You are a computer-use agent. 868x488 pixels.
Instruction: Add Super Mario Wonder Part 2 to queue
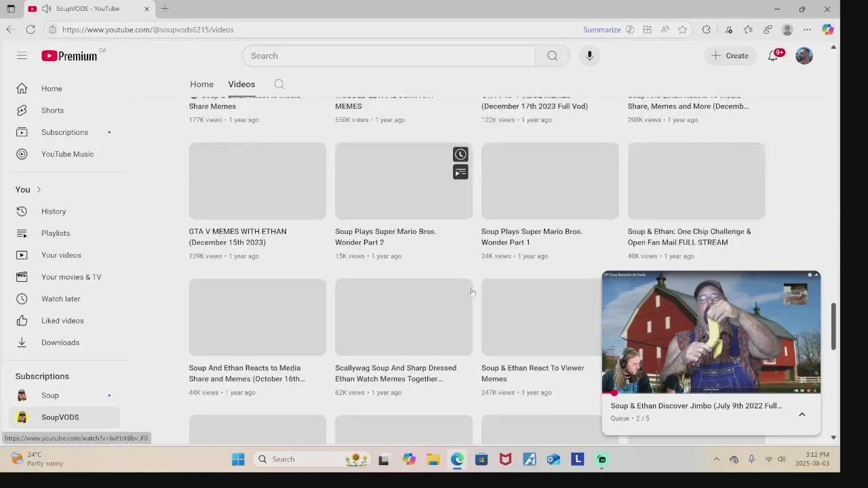click(x=460, y=172)
